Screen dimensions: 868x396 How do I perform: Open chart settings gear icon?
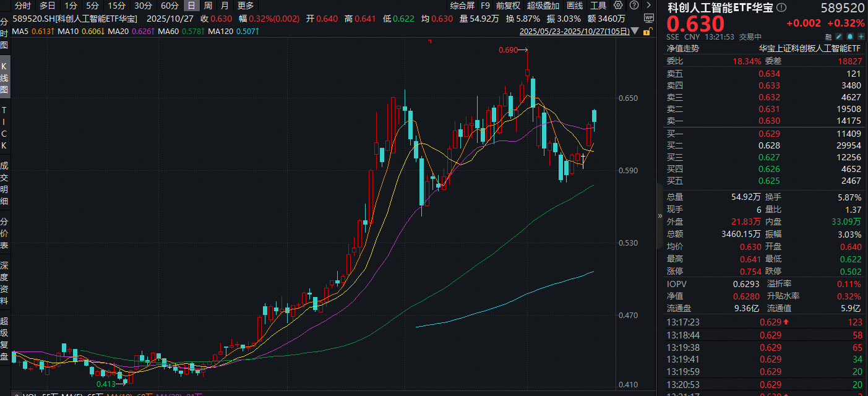[617, 6]
